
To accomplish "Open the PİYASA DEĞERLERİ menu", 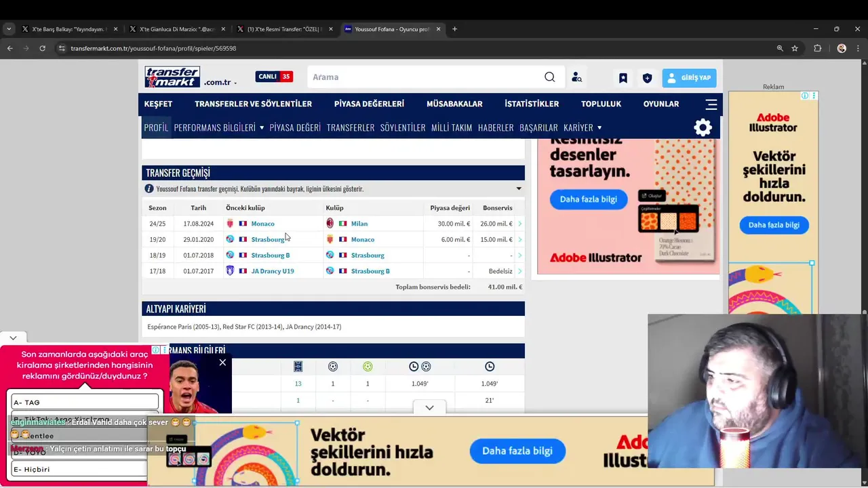I will point(369,104).
